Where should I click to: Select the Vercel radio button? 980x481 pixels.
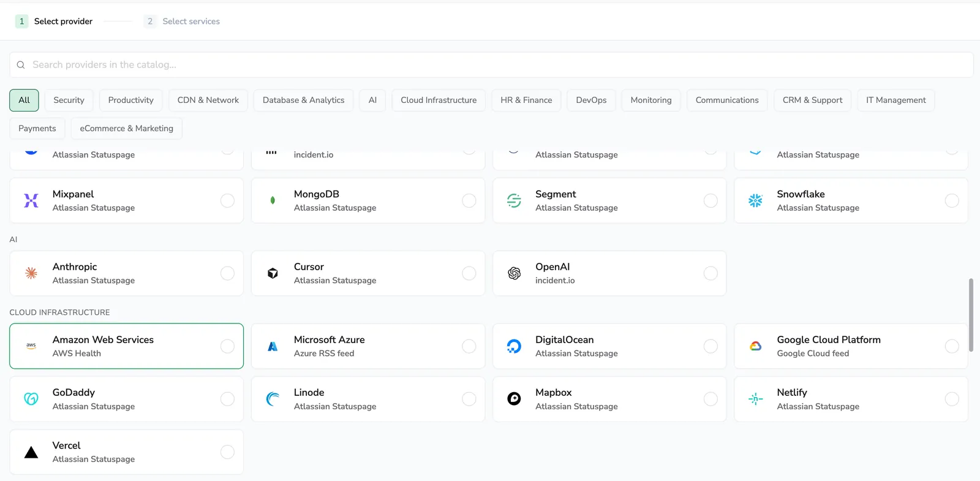click(x=227, y=452)
